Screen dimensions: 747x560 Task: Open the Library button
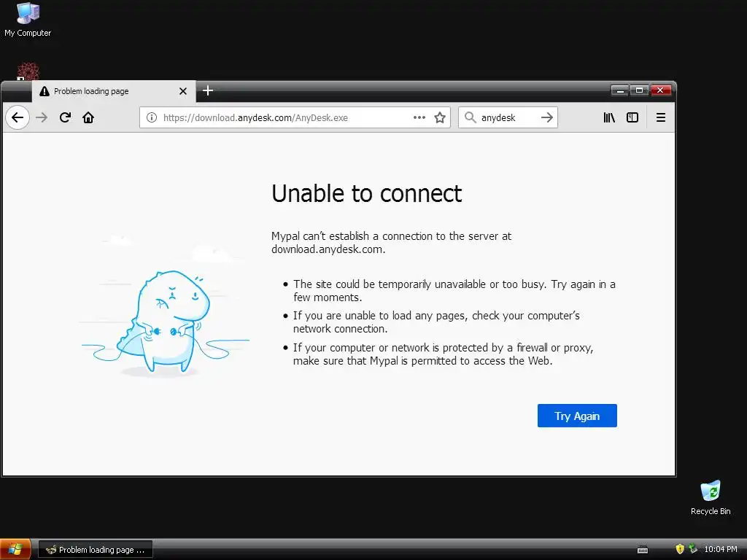[609, 117]
